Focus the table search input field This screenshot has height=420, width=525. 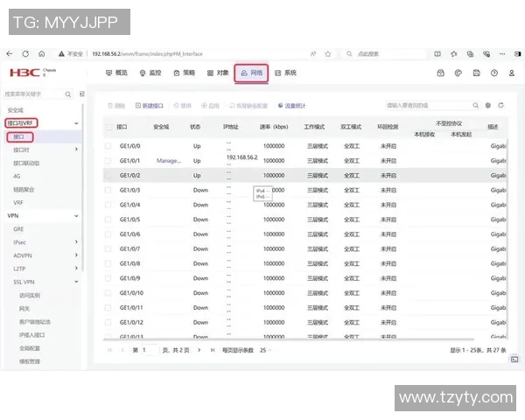click(428, 106)
